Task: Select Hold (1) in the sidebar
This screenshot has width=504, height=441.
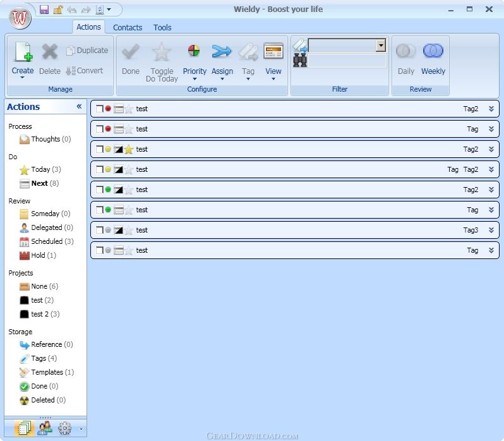Action: (38, 255)
